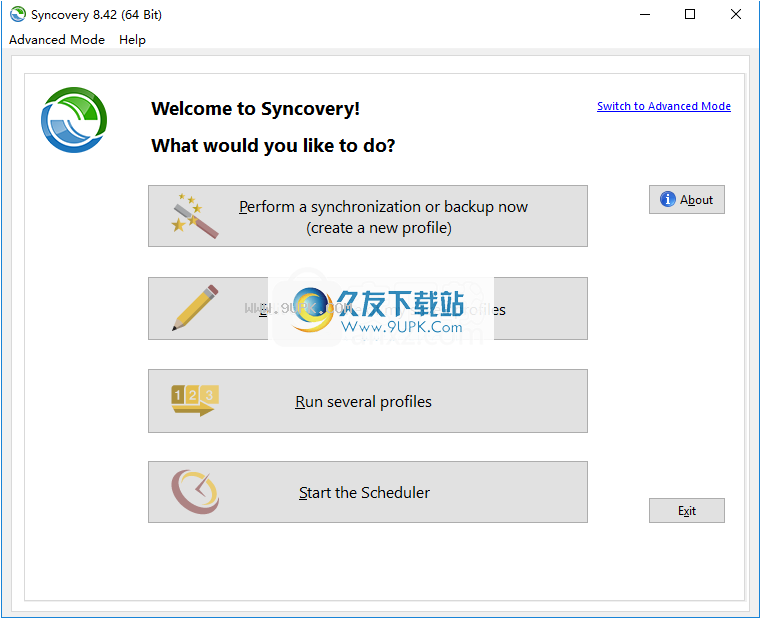Screen dimensions: 762x621
Task: Click the Run several profiles button
Action: [x=368, y=401]
